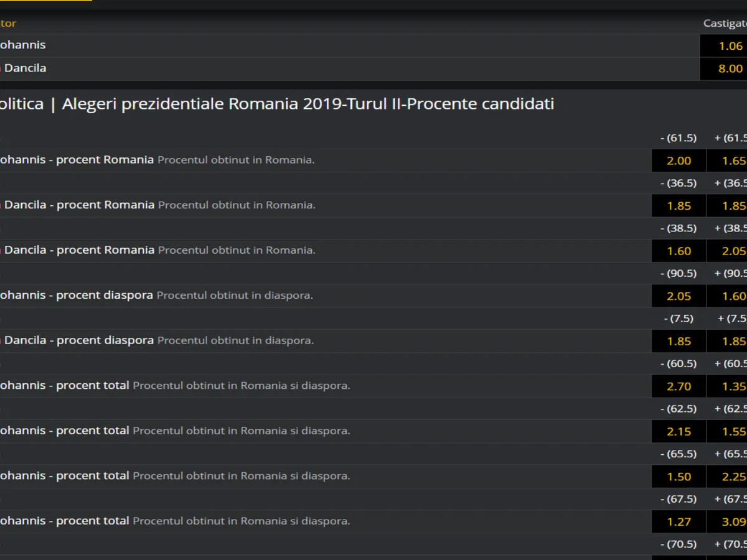Choose over 7.5 odds for Dancila diaspora
Screen dimensions: 747x560
(x=728, y=341)
